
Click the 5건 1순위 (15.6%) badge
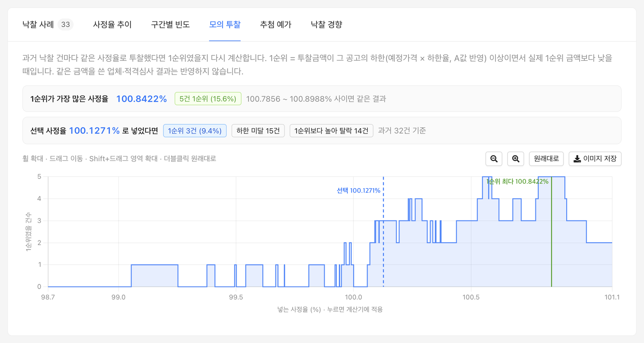208,99
